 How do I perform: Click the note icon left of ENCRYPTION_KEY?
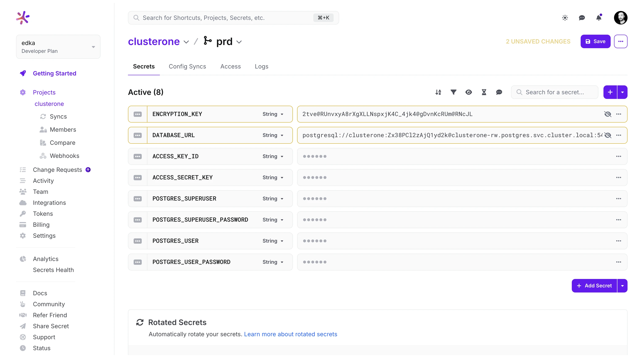137,114
